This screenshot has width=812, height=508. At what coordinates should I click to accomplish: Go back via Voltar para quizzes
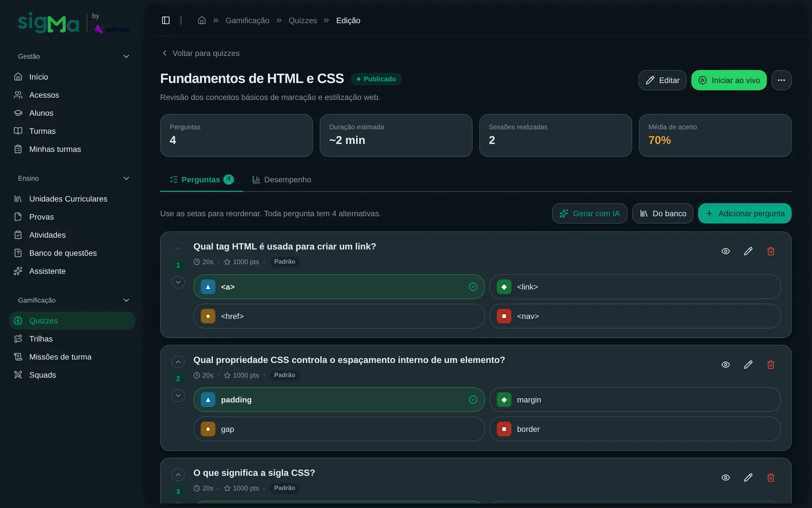coord(200,53)
